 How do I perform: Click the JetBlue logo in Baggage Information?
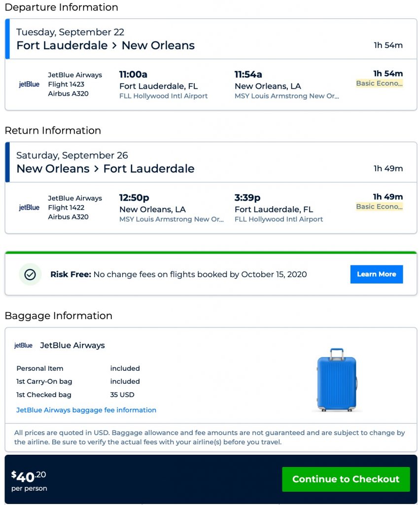coord(23,346)
